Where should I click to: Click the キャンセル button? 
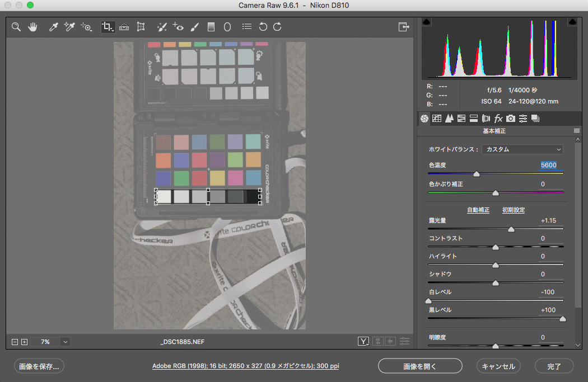[x=498, y=366]
